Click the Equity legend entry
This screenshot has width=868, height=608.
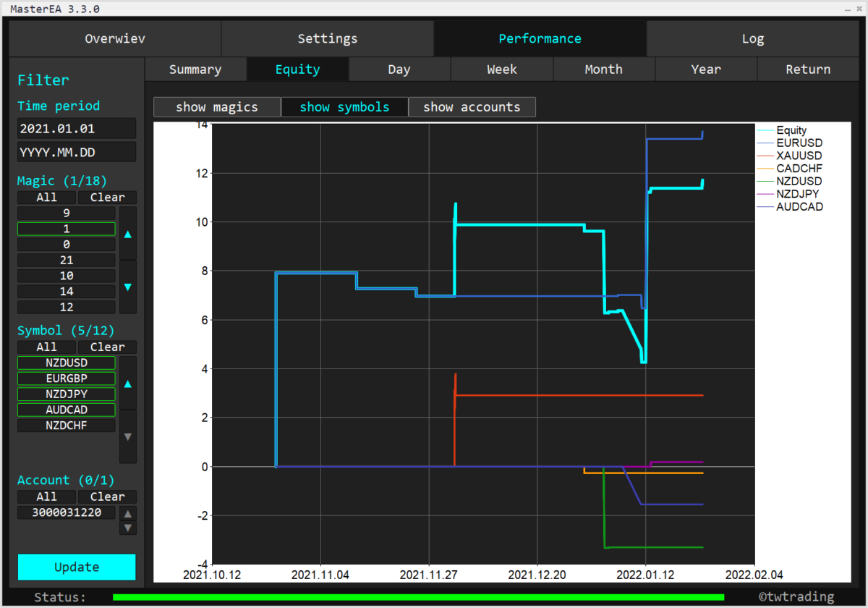click(x=793, y=130)
